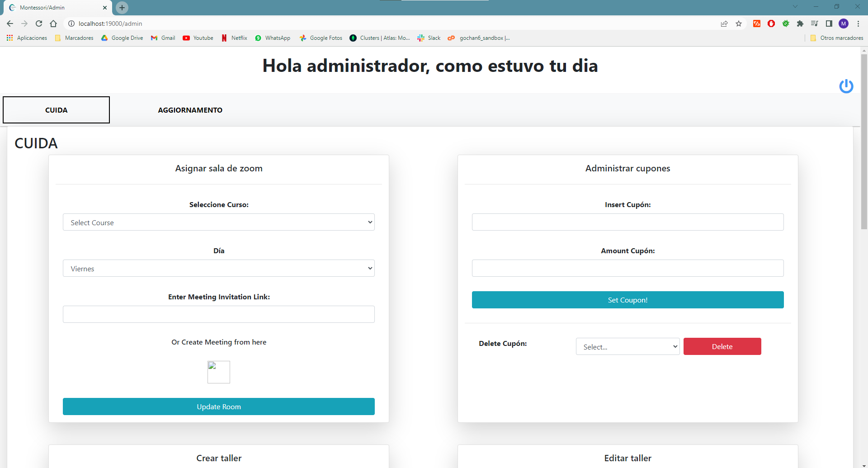Share this page via share icon

point(724,24)
